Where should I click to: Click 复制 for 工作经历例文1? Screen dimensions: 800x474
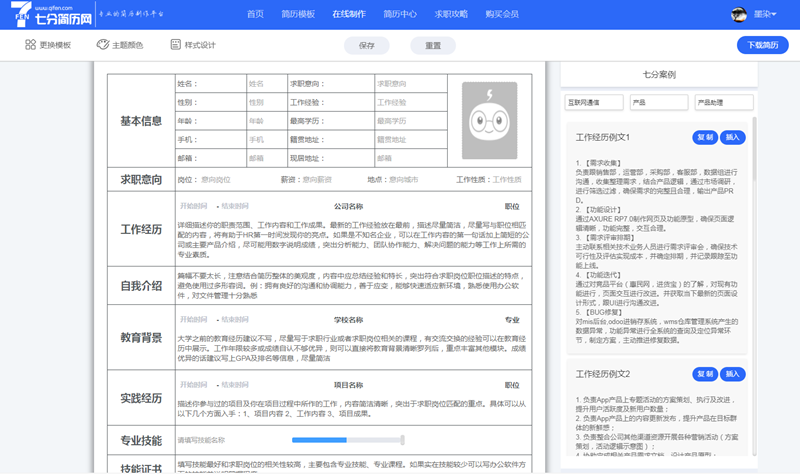pos(705,137)
